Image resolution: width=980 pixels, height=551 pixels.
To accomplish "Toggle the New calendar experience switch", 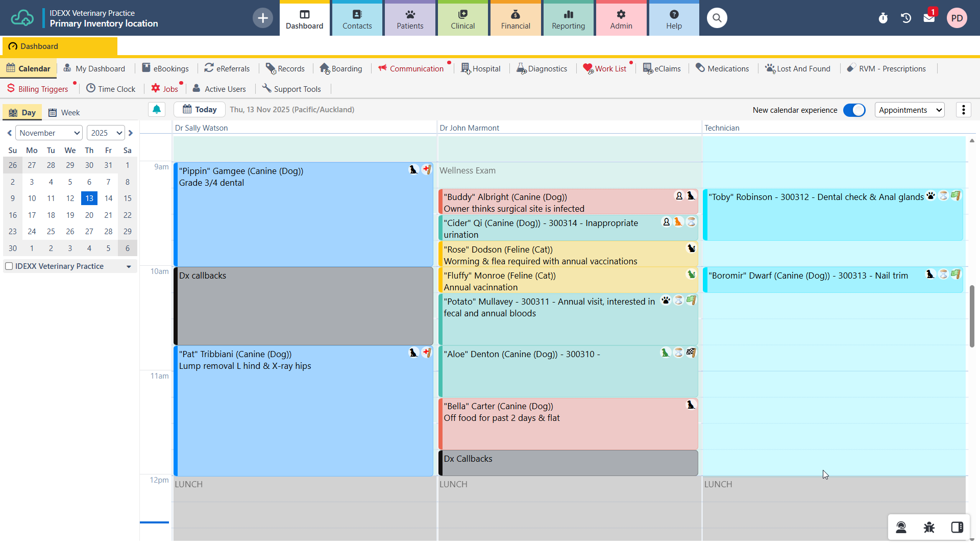I will tap(854, 110).
